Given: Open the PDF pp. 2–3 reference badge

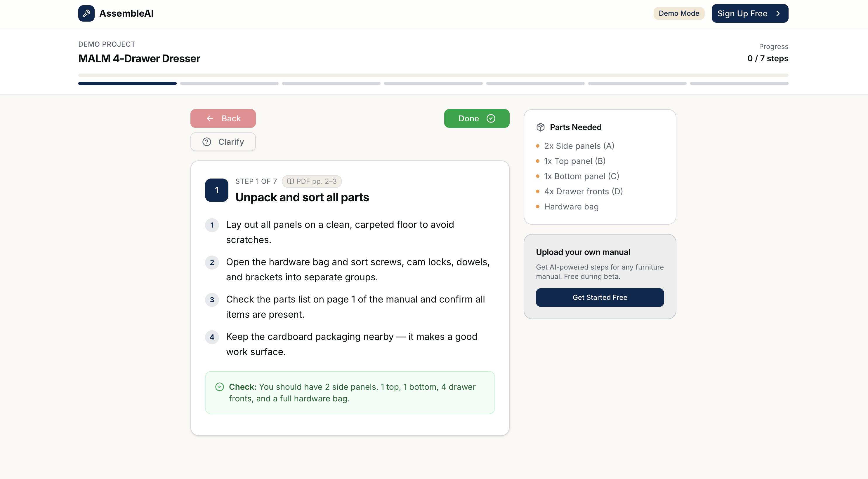Looking at the screenshot, I should (x=312, y=181).
